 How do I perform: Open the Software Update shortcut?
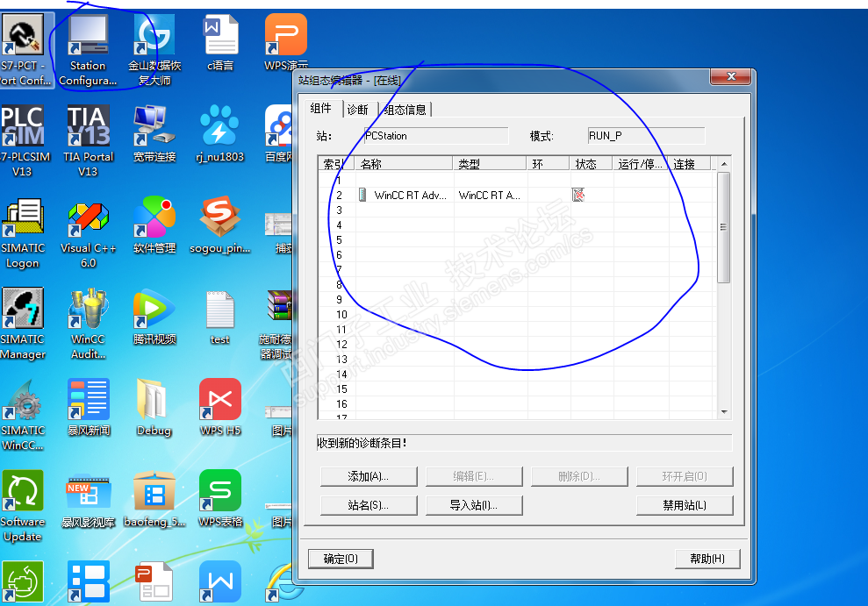click(23, 507)
